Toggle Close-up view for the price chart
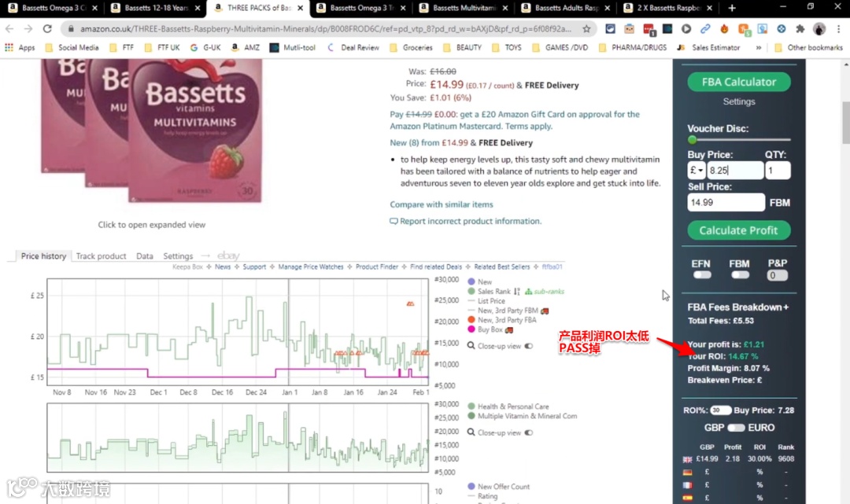Screen dimensions: 850x504 529,346
